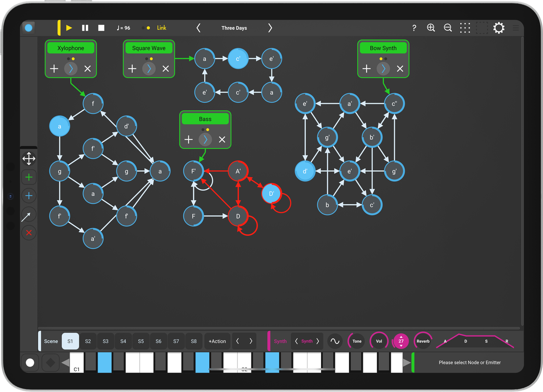Go to the previous song before Three Days
The width and height of the screenshot is (543, 392).
[x=198, y=28]
